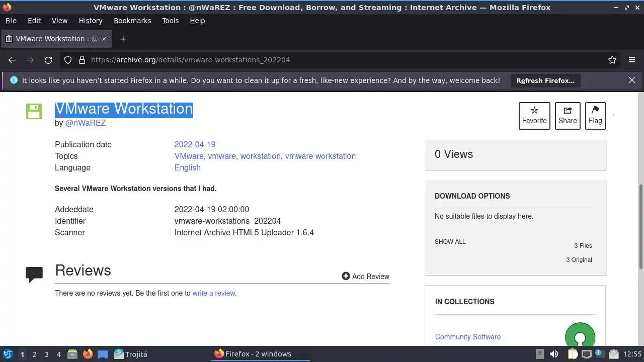This screenshot has width=644, height=362.
Task: Select virtual desktop 1
Action: (x=22, y=354)
